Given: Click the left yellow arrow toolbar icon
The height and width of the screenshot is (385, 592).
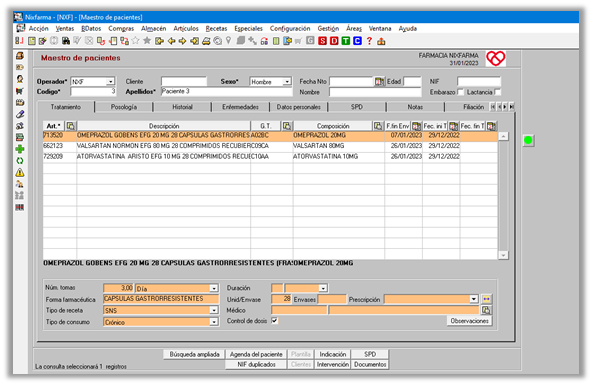Looking at the screenshot, I should pyautogui.click(x=171, y=41).
